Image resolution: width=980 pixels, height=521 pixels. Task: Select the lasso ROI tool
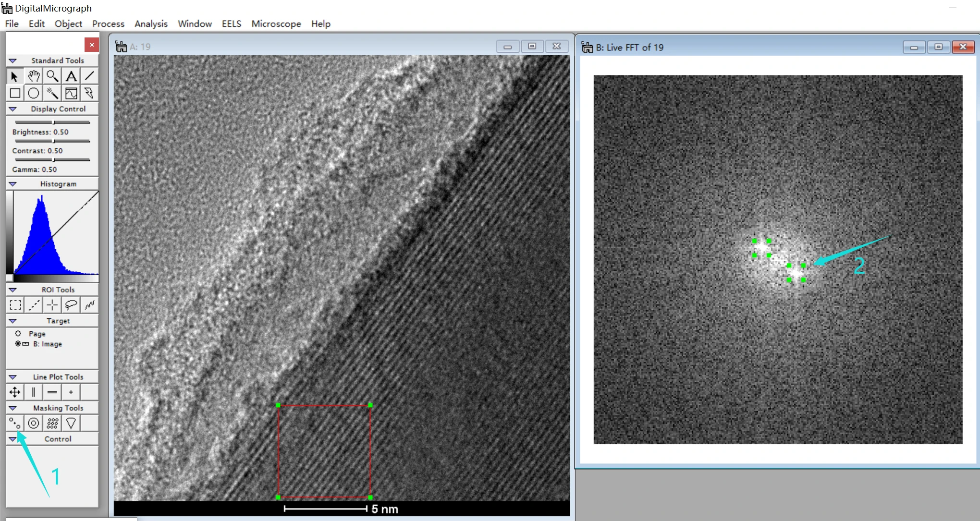coord(71,304)
